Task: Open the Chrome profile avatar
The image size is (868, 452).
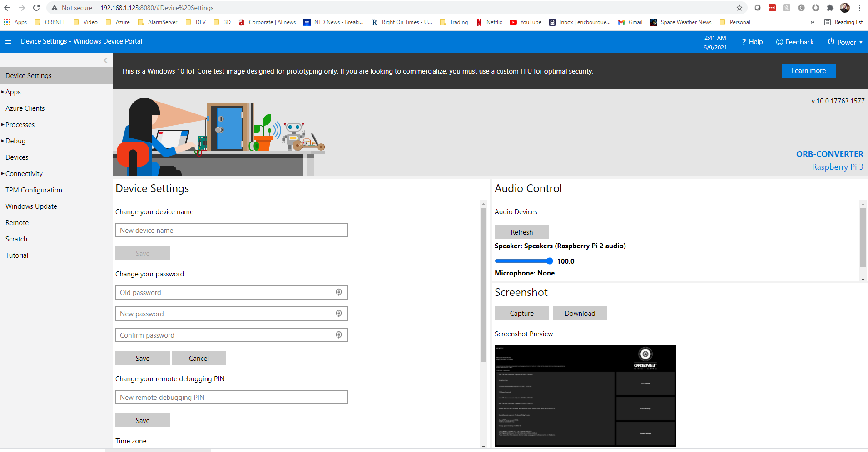Action: (x=845, y=8)
